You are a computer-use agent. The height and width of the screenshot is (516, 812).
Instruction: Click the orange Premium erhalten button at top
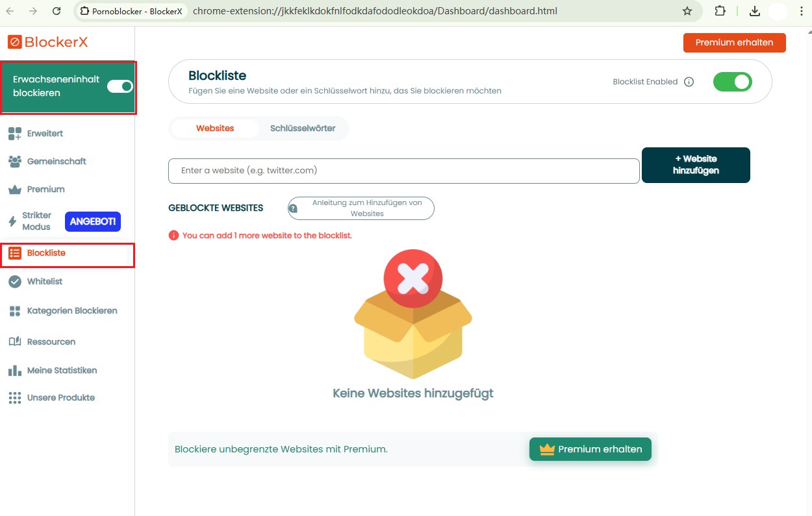coord(734,43)
